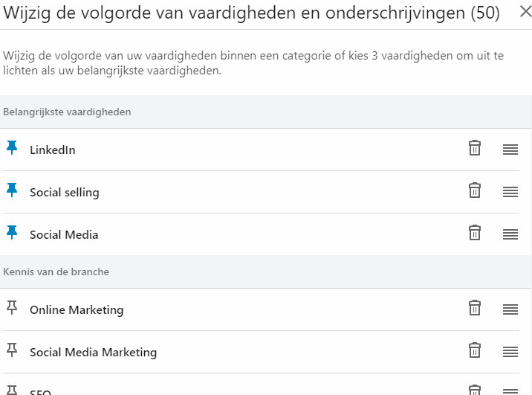Pin Online Marketing as top skill
The image size is (532, 395).
click(x=11, y=308)
